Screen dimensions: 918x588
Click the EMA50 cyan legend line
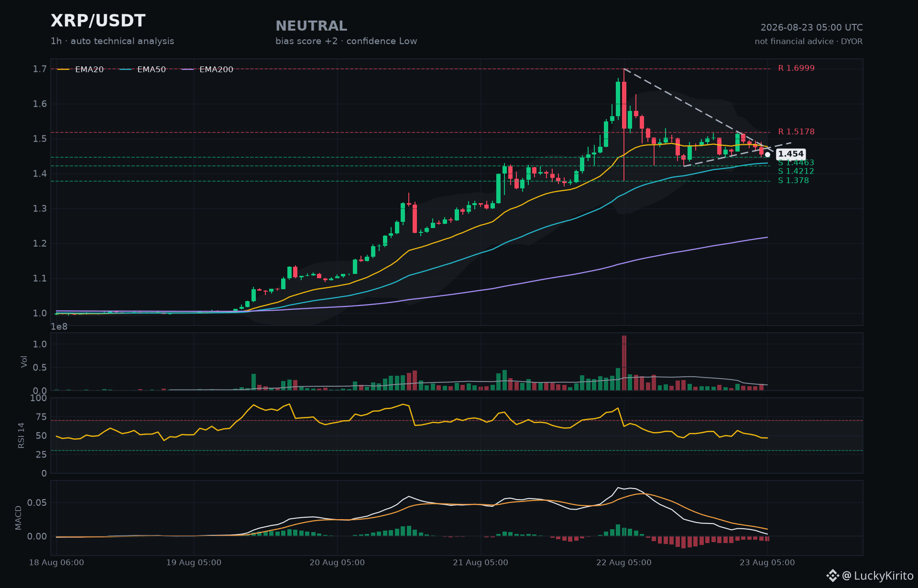(125, 69)
